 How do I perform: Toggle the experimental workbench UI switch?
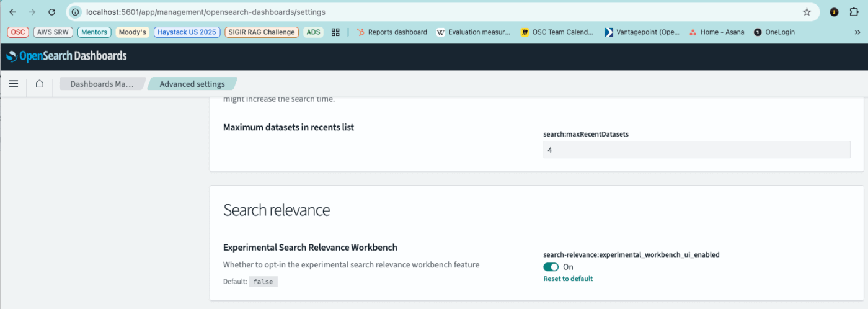551,267
